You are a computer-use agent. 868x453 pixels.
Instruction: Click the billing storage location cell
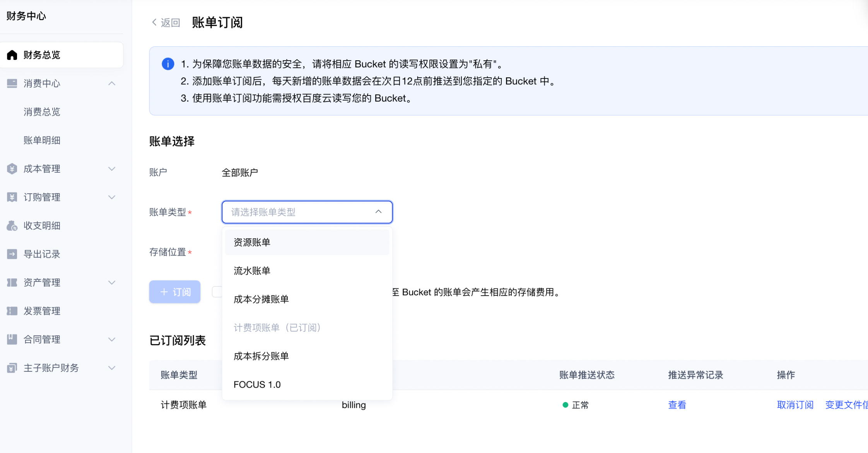coord(354,405)
